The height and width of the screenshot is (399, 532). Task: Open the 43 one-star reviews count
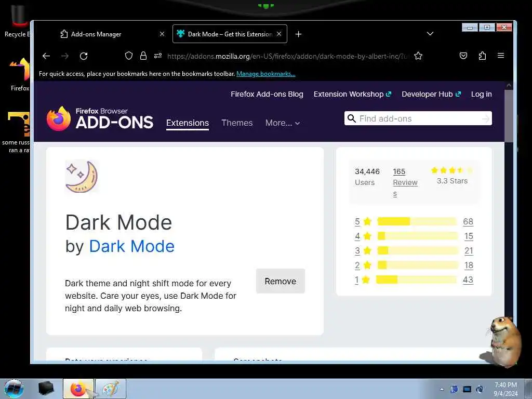pyautogui.click(x=468, y=280)
